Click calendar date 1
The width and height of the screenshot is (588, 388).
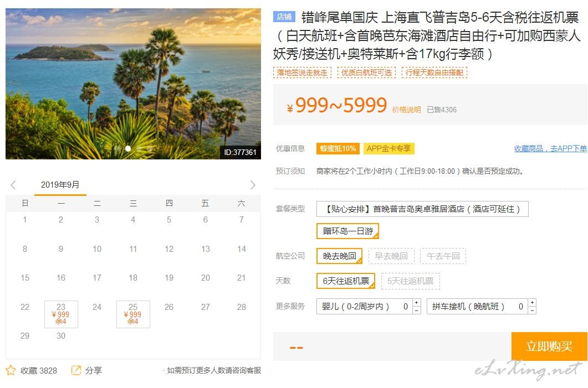(x=25, y=220)
